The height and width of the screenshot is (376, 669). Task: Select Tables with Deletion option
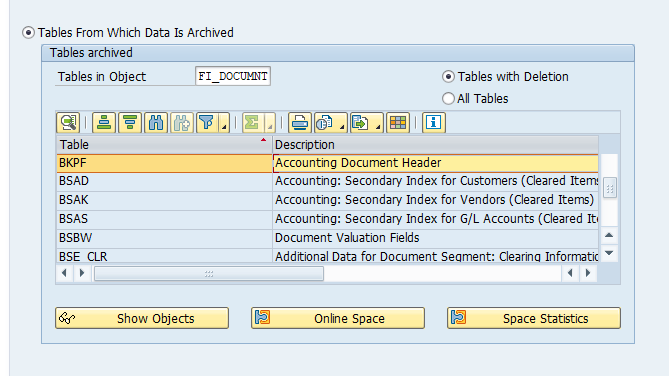tap(448, 76)
